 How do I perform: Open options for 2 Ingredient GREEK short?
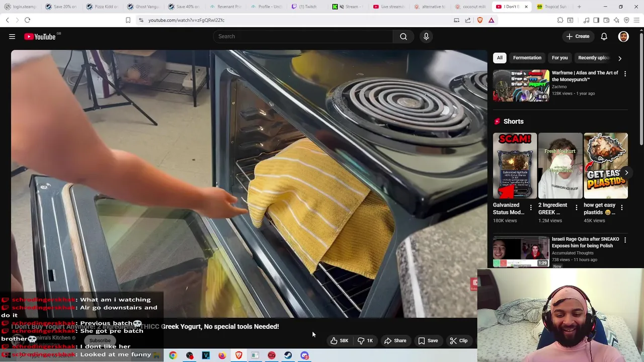576,208
